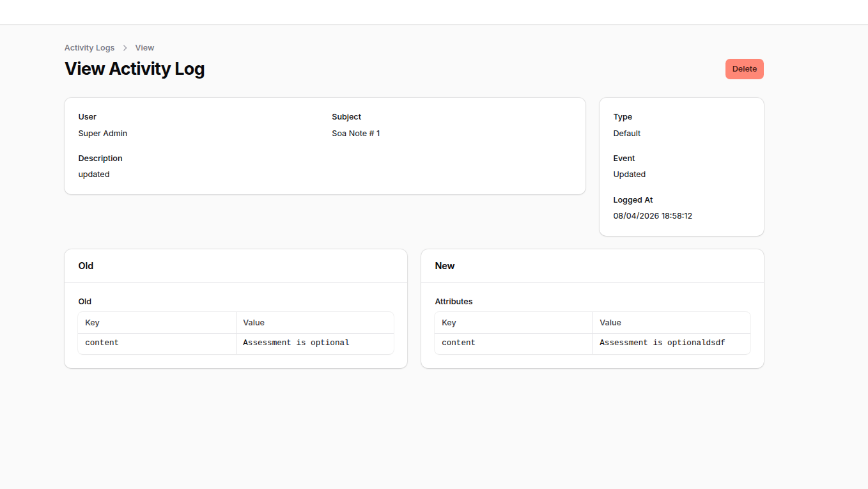Image resolution: width=868 pixels, height=489 pixels.
Task: Click the Super Admin user value
Action: [x=102, y=133]
